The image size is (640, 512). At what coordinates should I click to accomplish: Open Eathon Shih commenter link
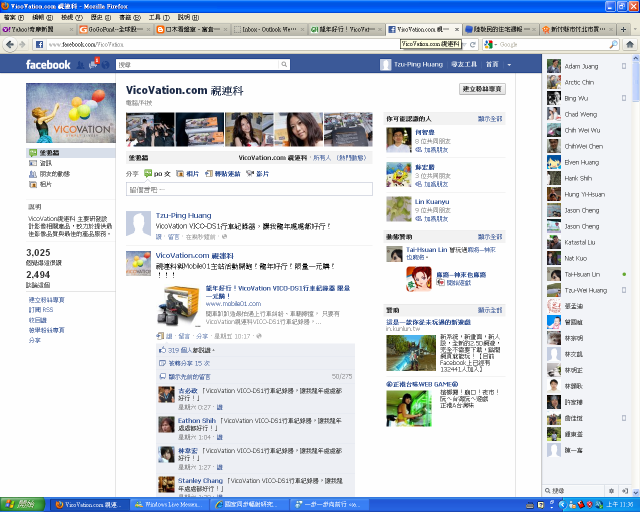197,421
